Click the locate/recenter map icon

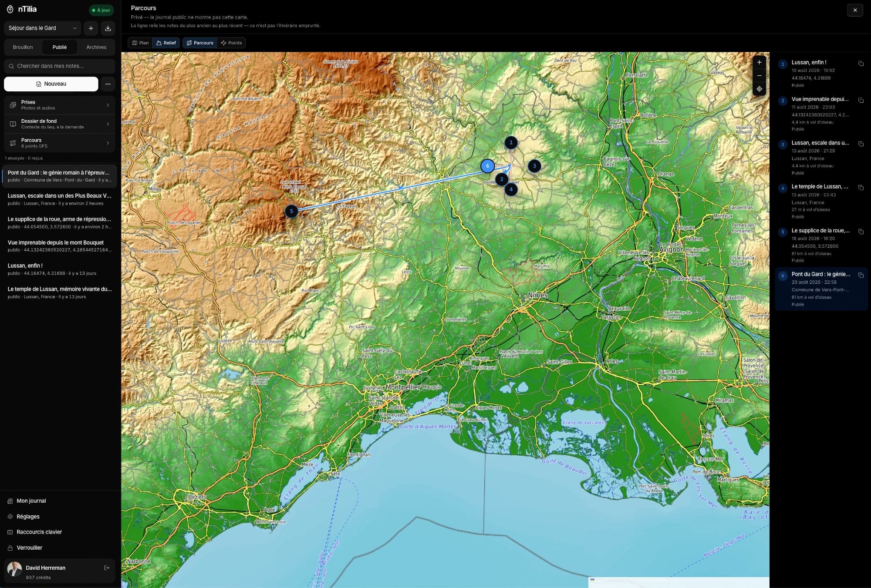[x=759, y=89]
